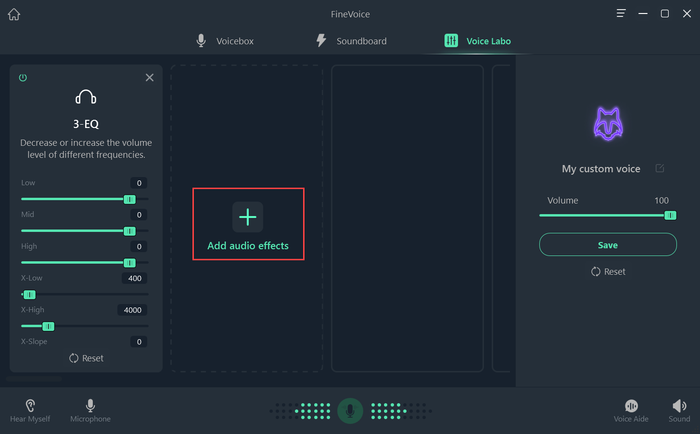Switch to the Soundboard tab
700x434 pixels.
pyautogui.click(x=351, y=41)
